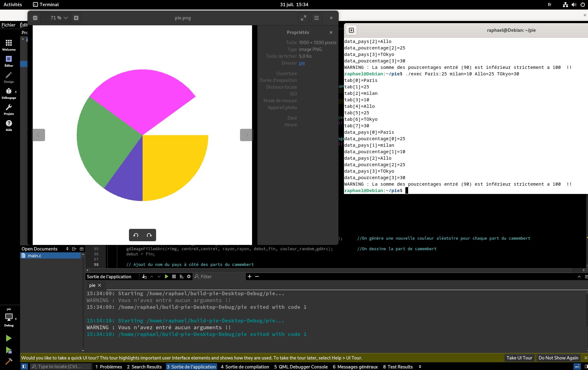Click Take UI Tour button

[519, 358]
